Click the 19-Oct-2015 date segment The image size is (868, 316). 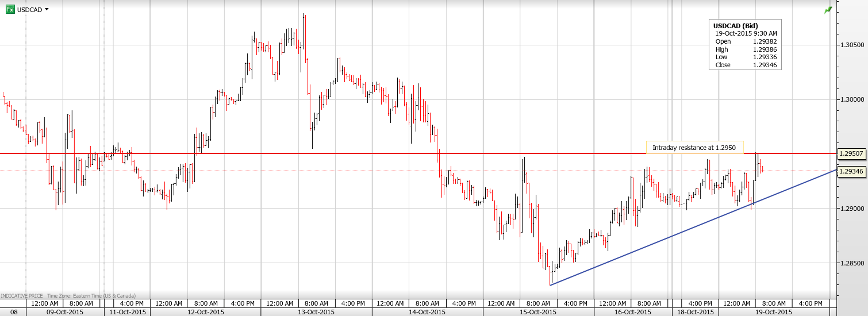point(773,312)
